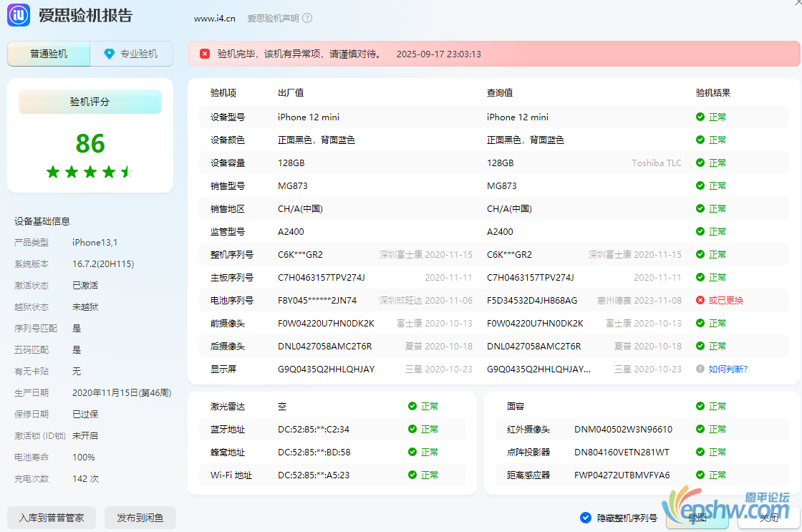Click the charge count 142 次
Viewport: 802px width, 532px height.
click(85, 479)
